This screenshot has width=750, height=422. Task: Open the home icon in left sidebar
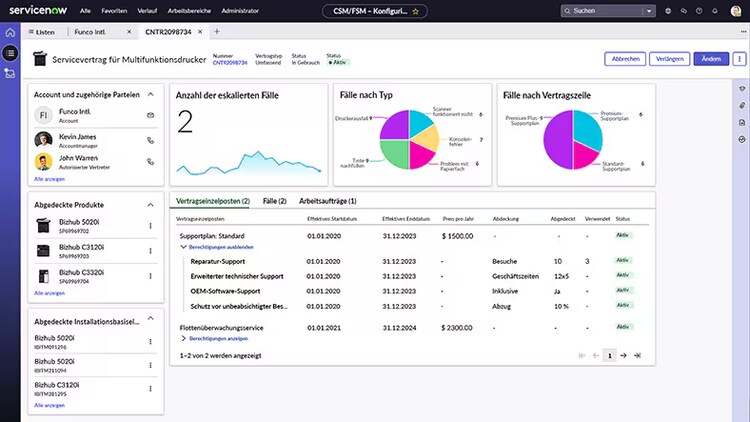(10, 33)
